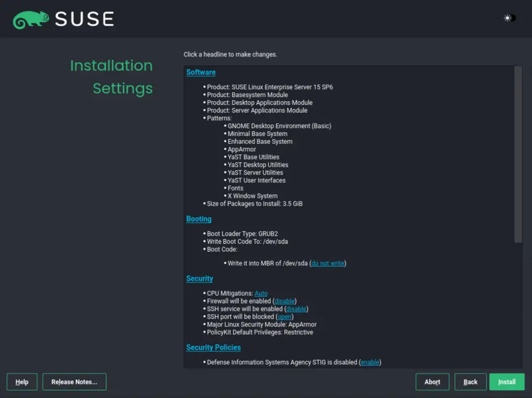Click the scrollbar on the settings list
Image resolution: width=532 pixels, height=398 pixels.
click(x=518, y=156)
